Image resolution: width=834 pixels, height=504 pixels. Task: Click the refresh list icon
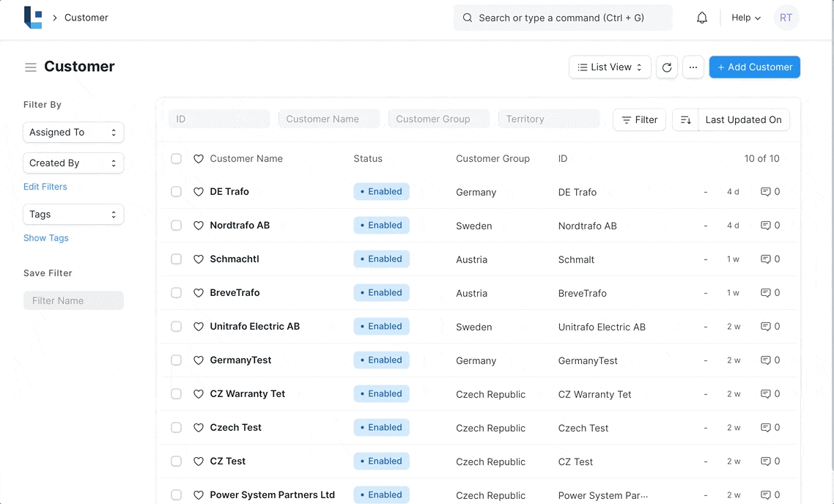[x=666, y=67]
